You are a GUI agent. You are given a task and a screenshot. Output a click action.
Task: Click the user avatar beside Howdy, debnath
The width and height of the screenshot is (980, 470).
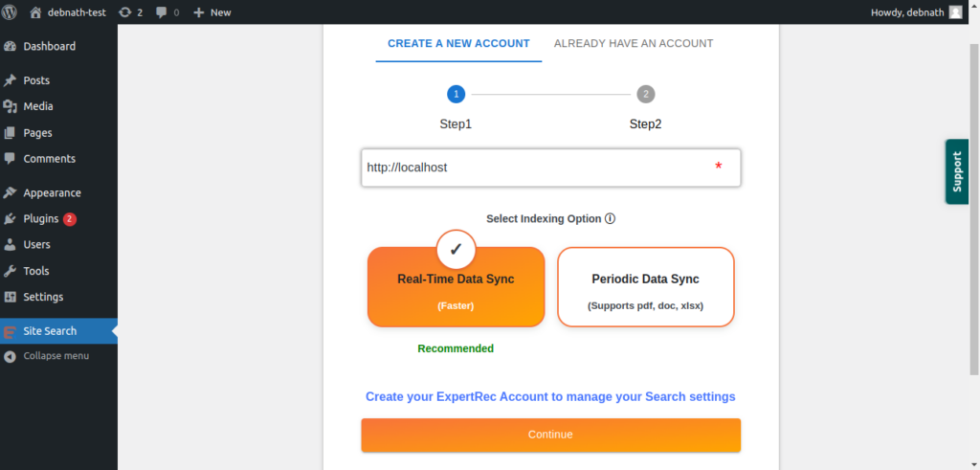pos(955,12)
